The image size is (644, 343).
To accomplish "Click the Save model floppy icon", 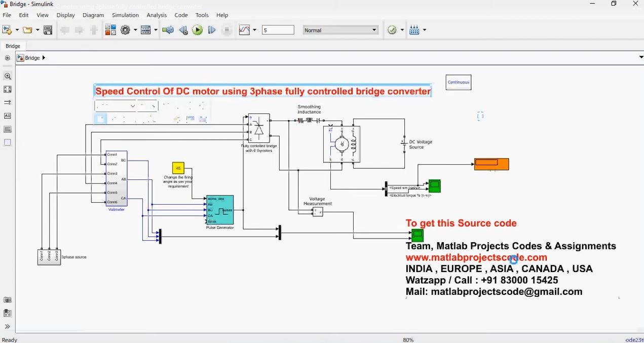I will pos(48,30).
